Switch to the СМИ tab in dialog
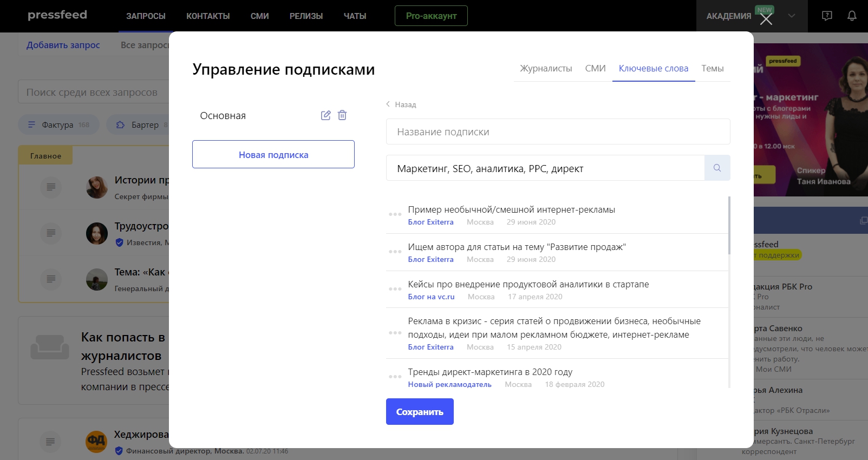 pyautogui.click(x=595, y=68)
